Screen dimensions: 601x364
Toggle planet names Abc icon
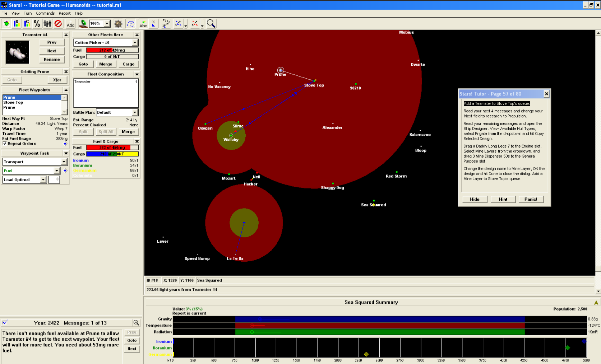(x=143, y=24)
